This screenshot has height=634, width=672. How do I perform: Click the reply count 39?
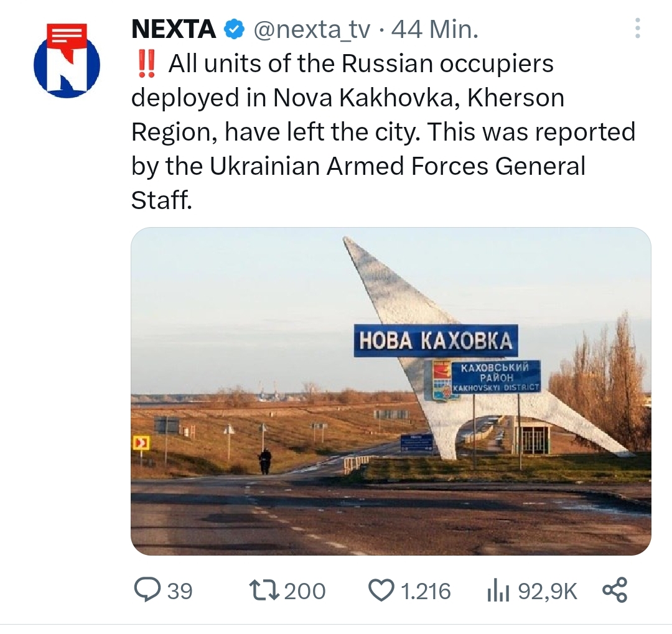point(180,590)
